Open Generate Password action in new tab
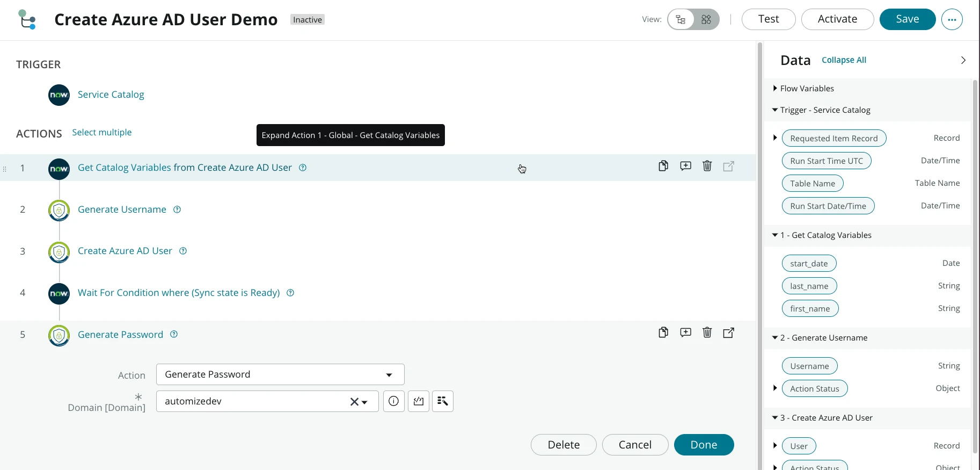The image size is (980, 470). 728,333
